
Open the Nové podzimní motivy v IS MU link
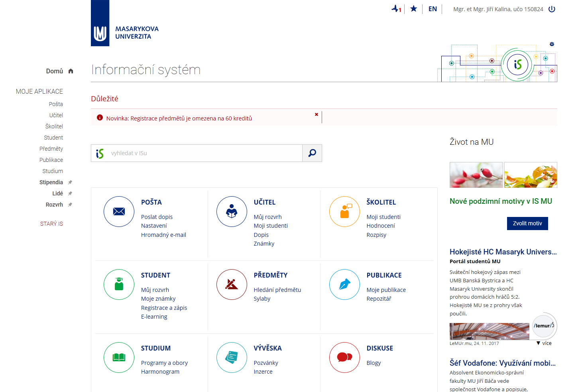coord(501,201)
